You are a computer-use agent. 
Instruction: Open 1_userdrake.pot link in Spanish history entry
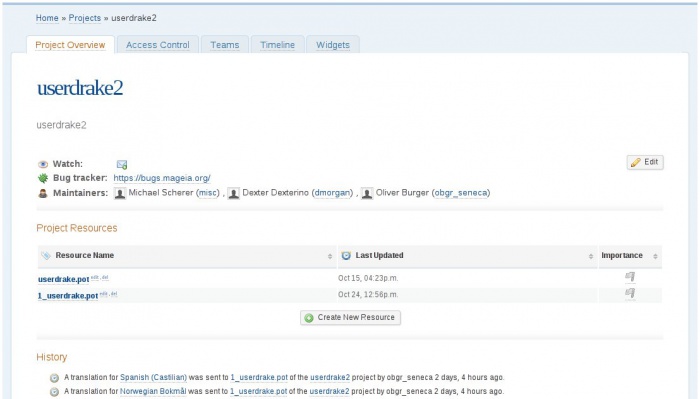[259, 378]
